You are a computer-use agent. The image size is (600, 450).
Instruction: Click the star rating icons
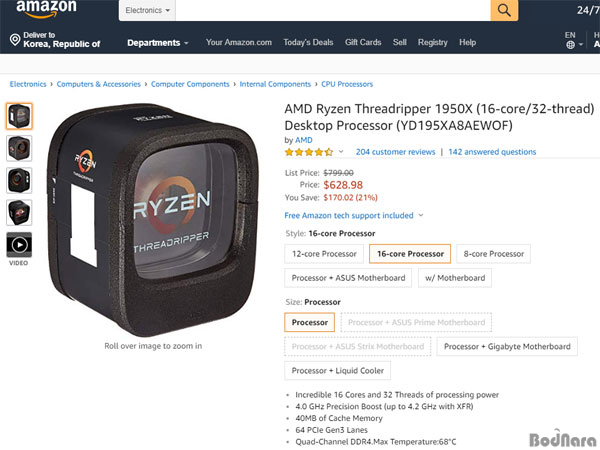coord(309,152)
